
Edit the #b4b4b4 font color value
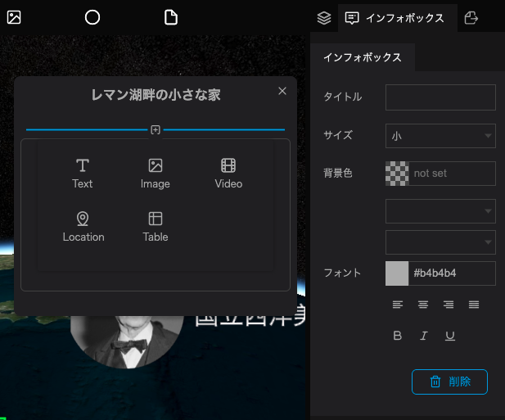click(452, 273)
